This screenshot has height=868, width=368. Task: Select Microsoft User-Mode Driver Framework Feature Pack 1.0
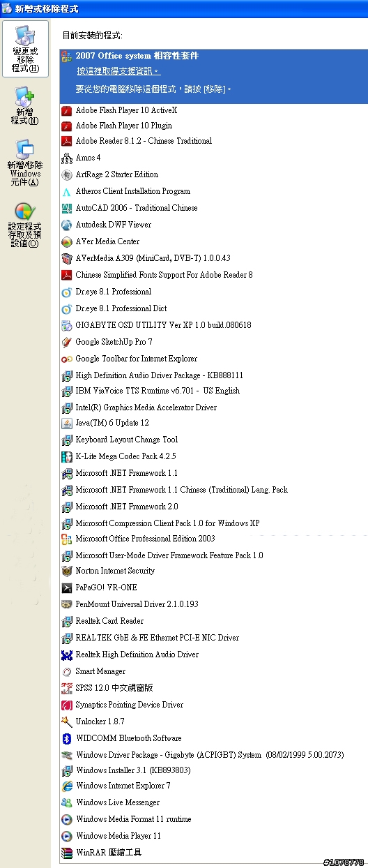pos(213,555)
